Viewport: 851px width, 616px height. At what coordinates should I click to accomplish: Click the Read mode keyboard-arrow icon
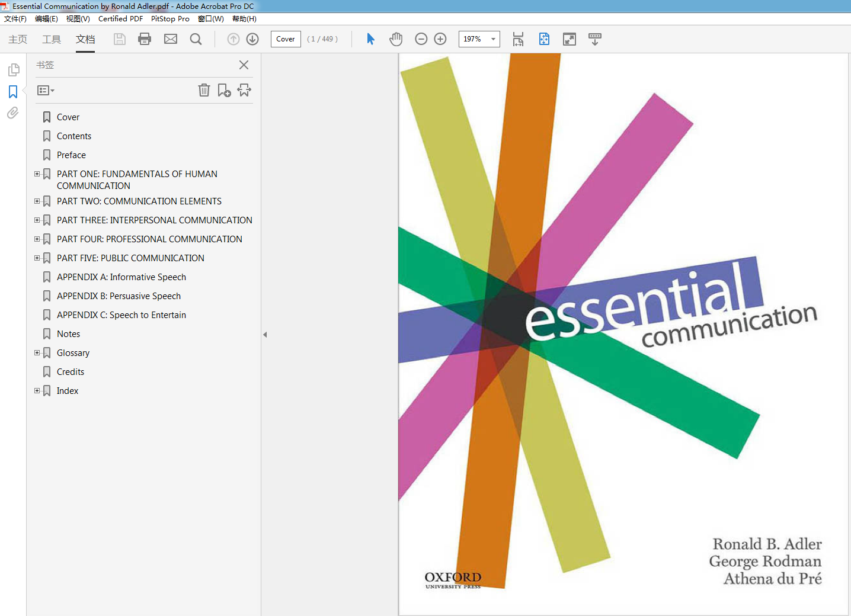pyautogui.click(x=595, y=39)
